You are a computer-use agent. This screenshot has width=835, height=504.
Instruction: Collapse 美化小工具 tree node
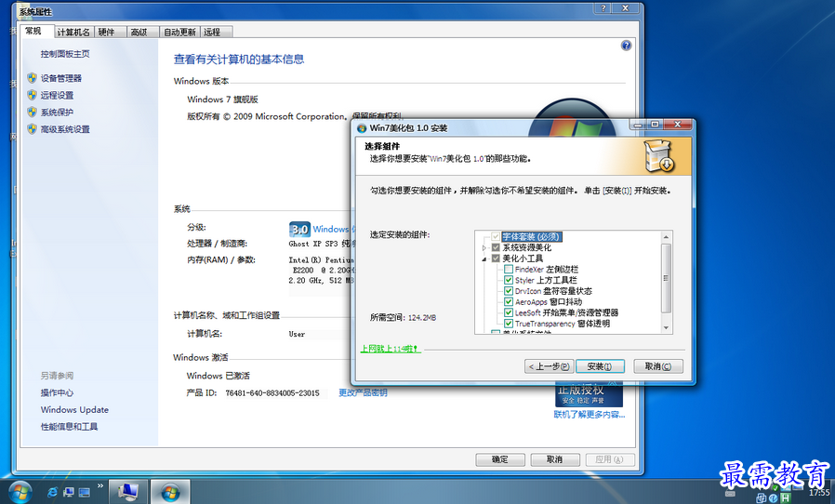[x=484, y=259]
